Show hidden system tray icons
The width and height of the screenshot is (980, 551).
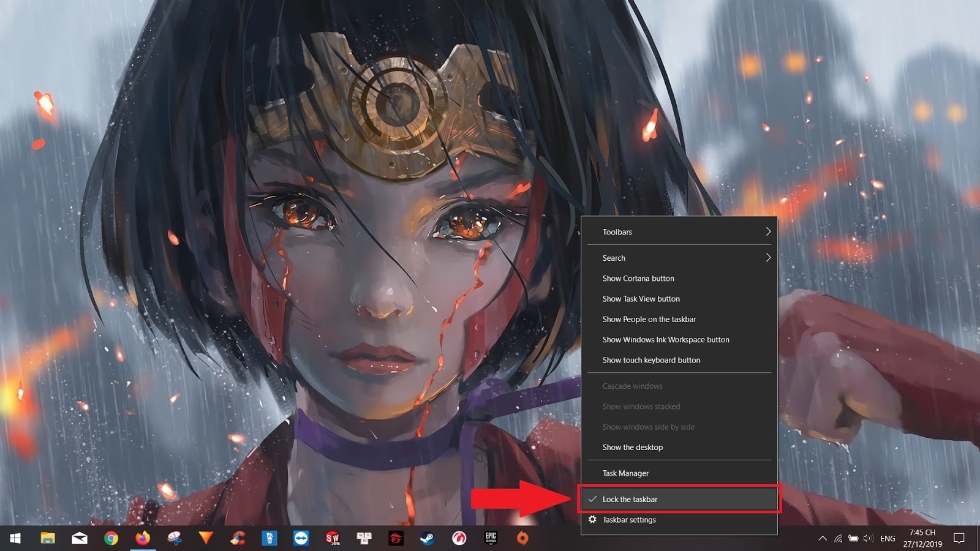(823, 539)
